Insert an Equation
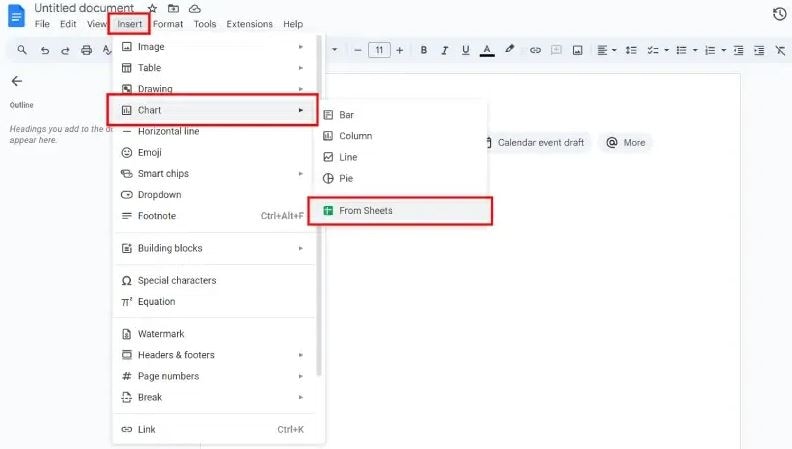 (214, 302)
